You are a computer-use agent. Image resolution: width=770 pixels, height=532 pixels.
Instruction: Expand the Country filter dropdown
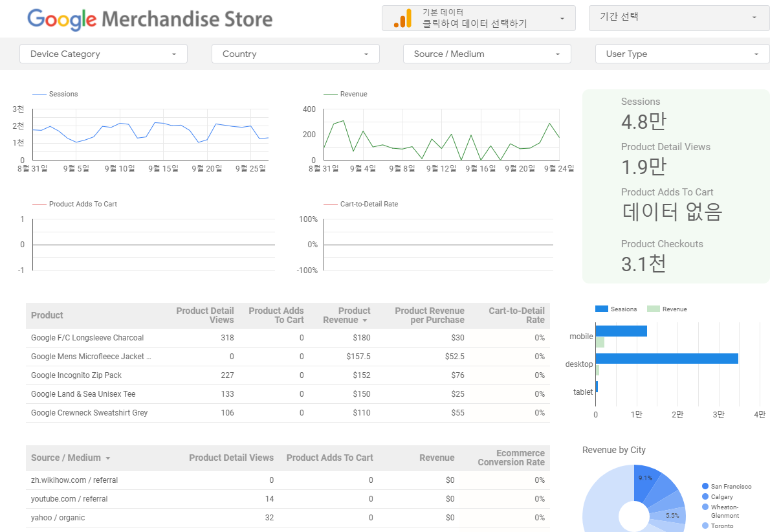pos(295,54)
